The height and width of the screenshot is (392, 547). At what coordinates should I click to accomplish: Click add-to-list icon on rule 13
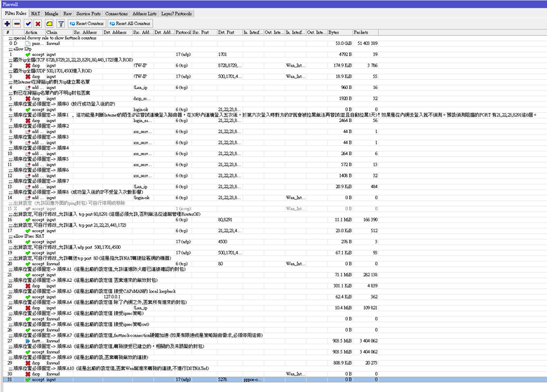(x=27, y=187)
